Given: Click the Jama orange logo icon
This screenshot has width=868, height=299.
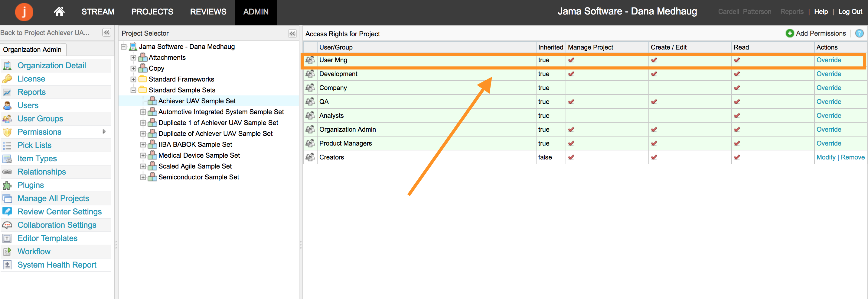Looking at the screenshot, I should coord(24,12).
